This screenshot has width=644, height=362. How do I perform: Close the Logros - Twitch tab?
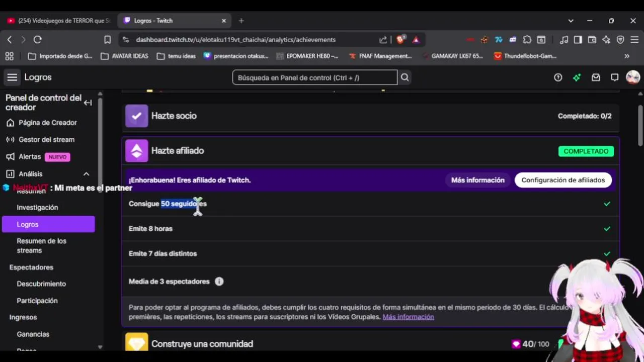point(224,21)
